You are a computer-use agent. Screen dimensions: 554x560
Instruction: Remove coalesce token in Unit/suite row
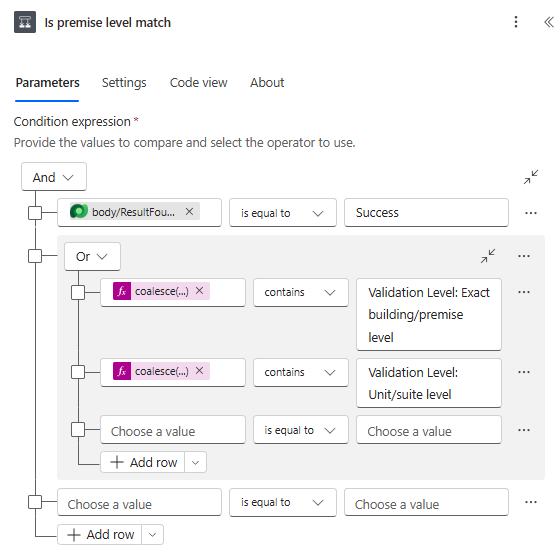pos(199,371)
